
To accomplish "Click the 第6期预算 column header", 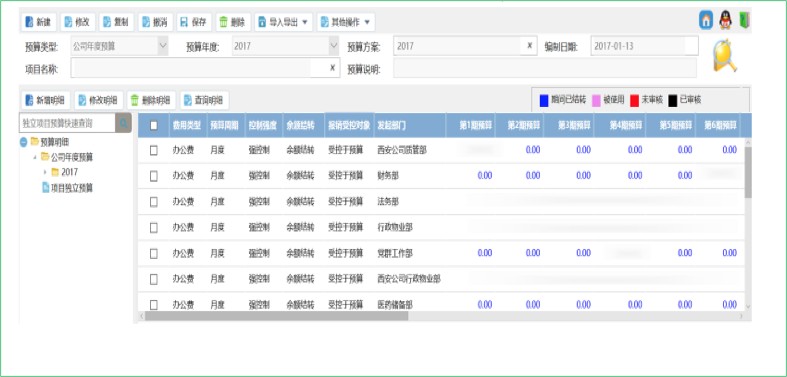I will [x=717, y=125].
